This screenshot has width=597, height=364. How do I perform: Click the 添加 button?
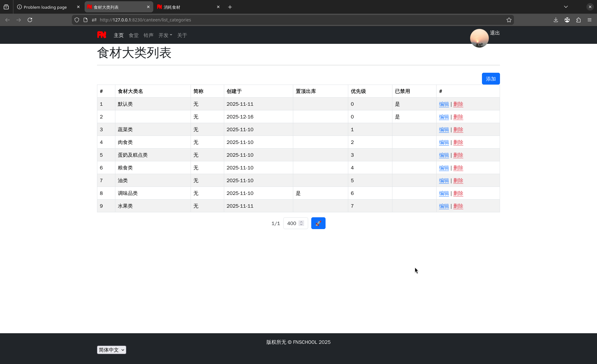491,79
